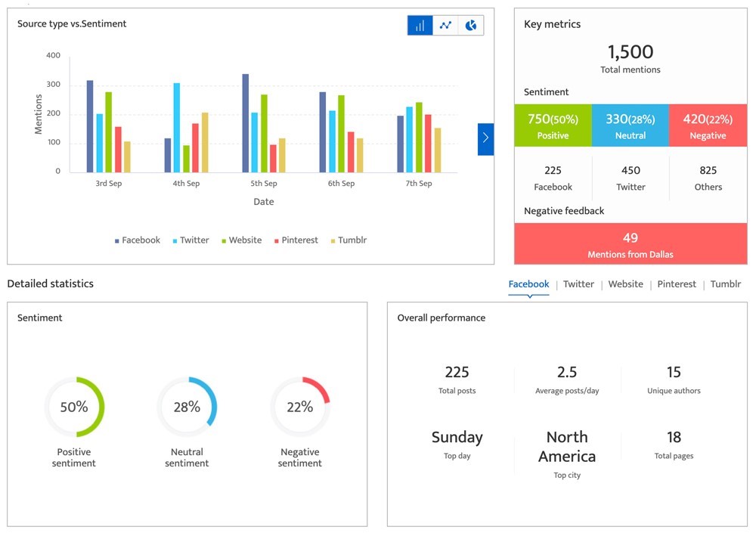Image resolution: width=756 pixels, height=533 pixels.
Task: Click the 7th Sep date label
Action: 419,183
